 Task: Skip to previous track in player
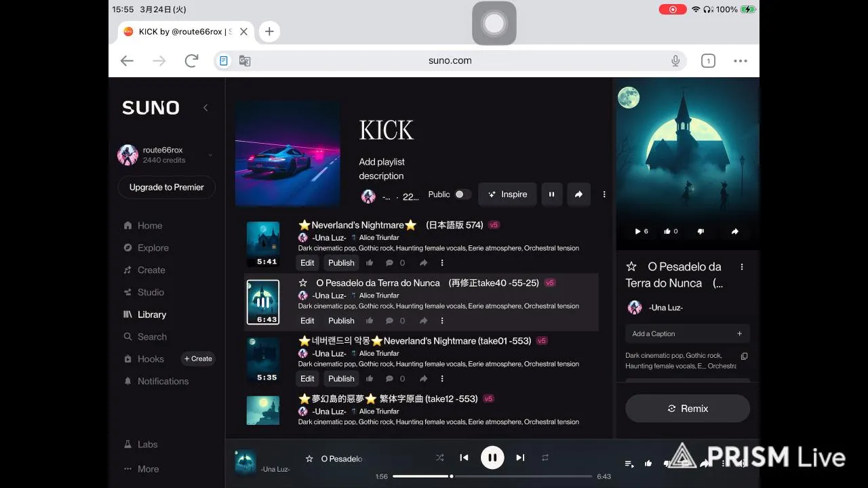464,457
